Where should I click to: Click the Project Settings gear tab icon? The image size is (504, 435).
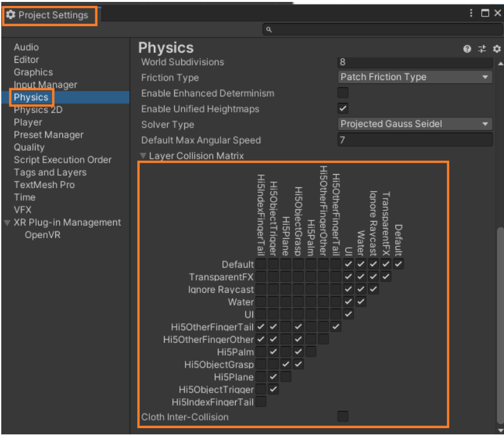pos(11,15)
